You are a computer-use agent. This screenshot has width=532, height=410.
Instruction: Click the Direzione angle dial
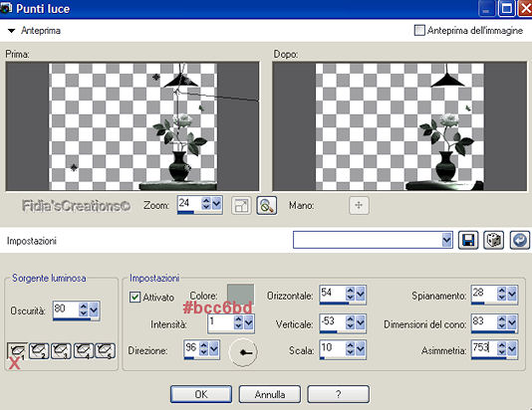[243, 352]
